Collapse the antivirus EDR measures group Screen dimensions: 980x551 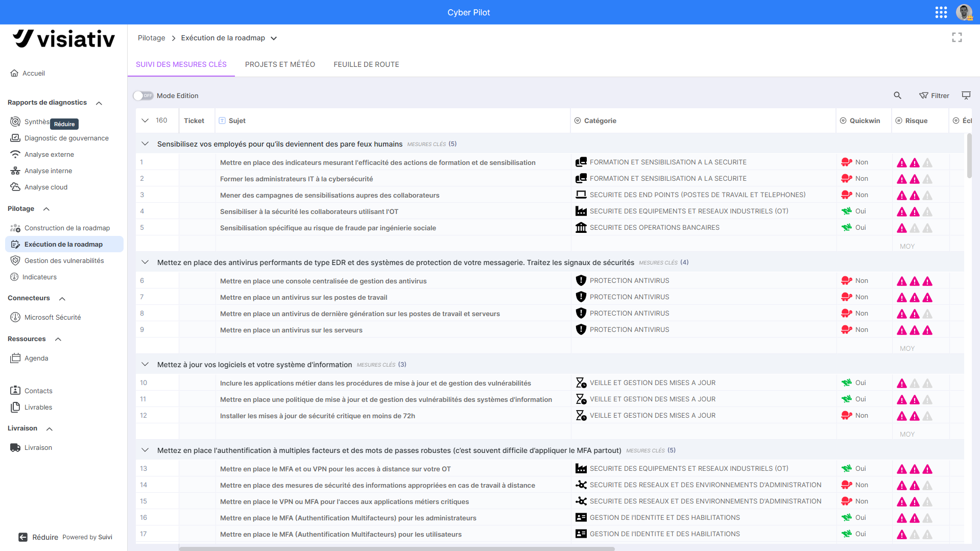click(x=145, y=262)
